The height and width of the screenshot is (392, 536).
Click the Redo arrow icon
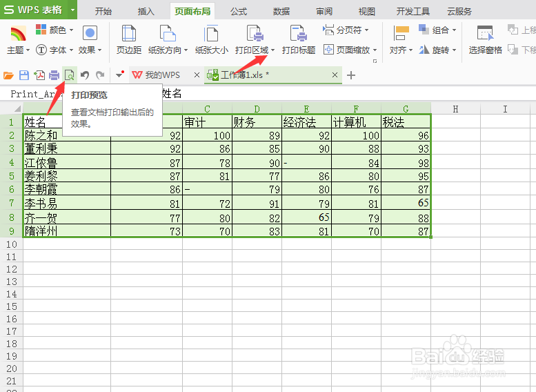(x=100, y=75)
